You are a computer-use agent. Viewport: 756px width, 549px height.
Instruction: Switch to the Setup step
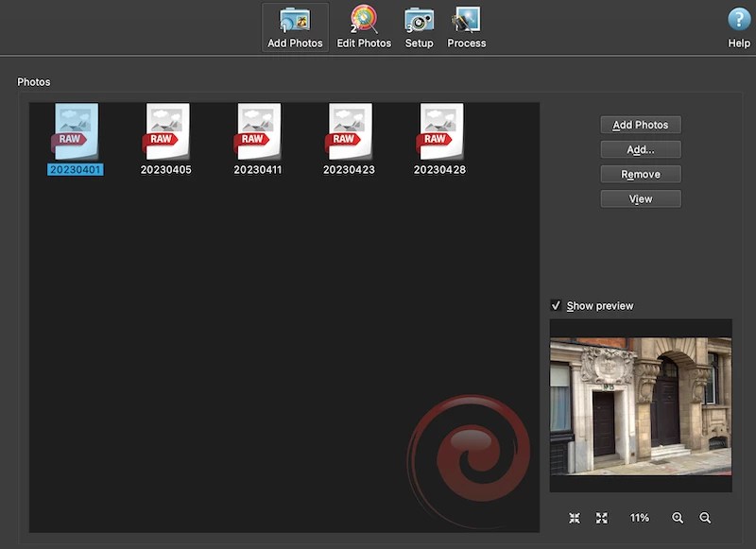[x=419, y=26]
